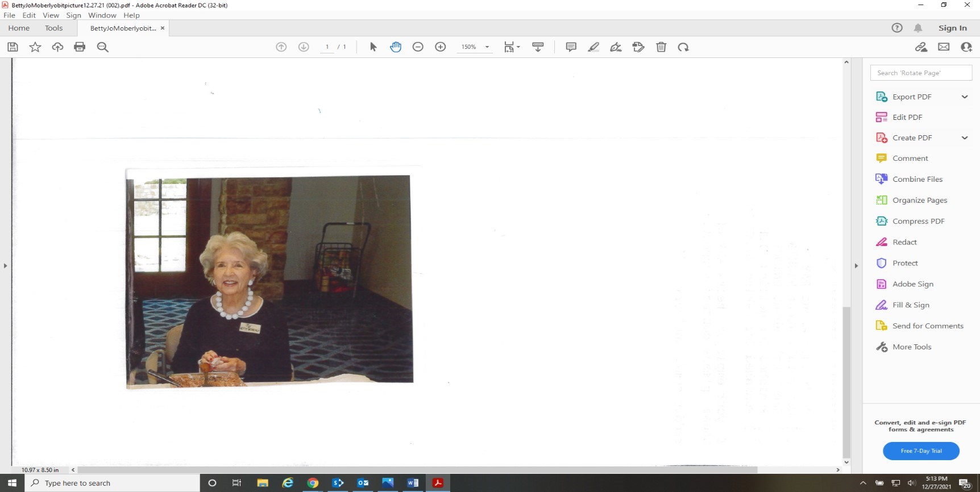
Task: Add a sticky note comment
Action: 571,47
